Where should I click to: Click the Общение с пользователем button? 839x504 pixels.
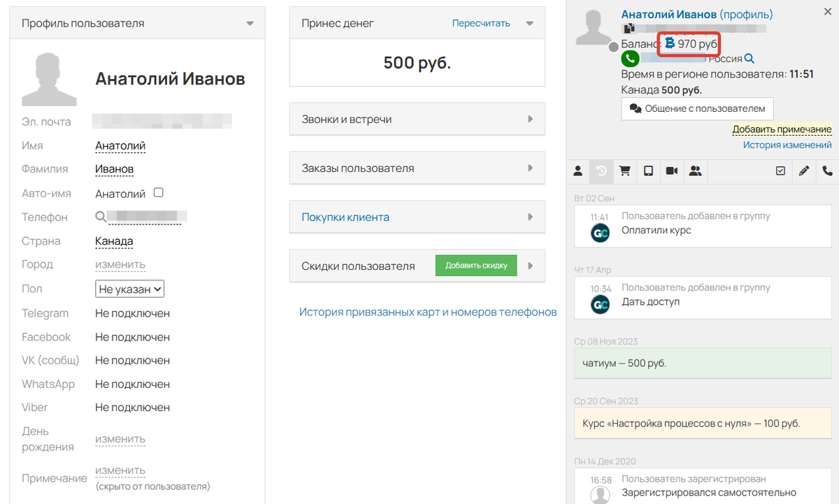[x=697, y=109]
